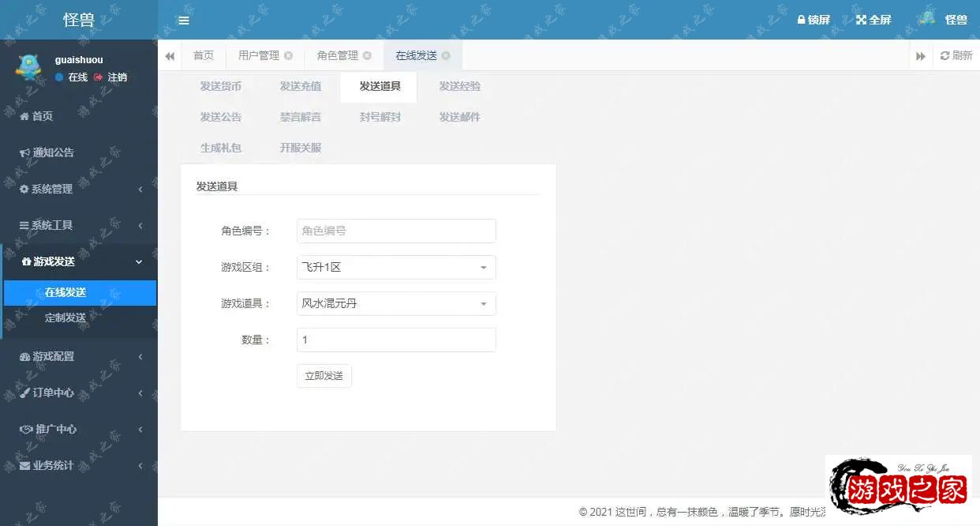Close the 角色管理 tab

(367, 56)
